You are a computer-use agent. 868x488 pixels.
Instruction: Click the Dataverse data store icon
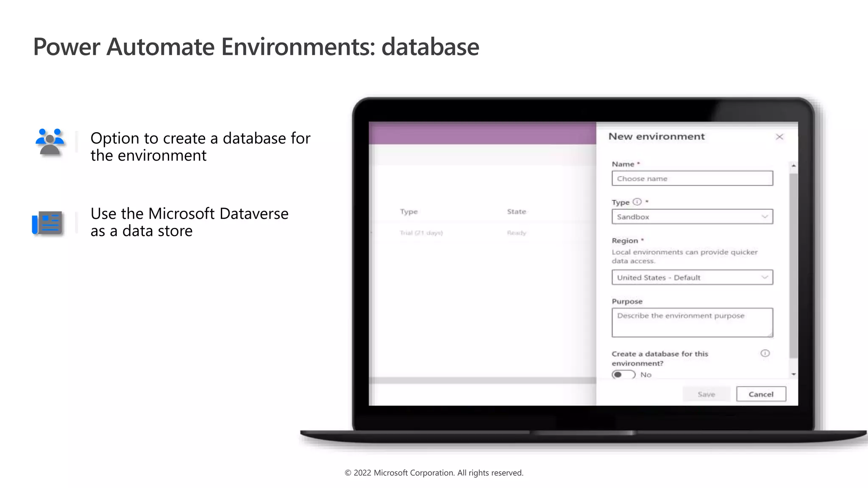pyautogui.click(x=47, y=223)
